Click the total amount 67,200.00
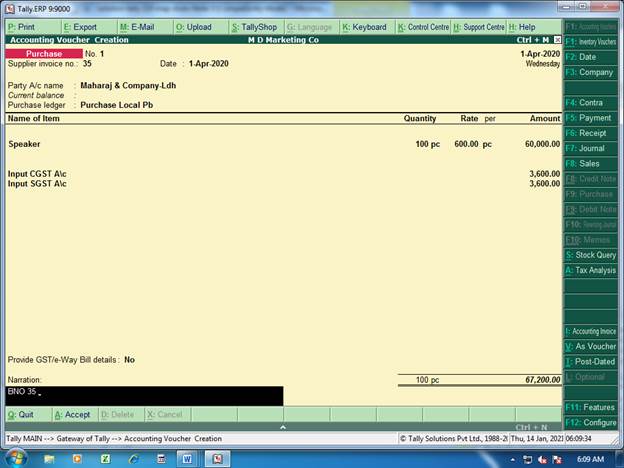Screen dimensions: 624x468 (543, 380)
